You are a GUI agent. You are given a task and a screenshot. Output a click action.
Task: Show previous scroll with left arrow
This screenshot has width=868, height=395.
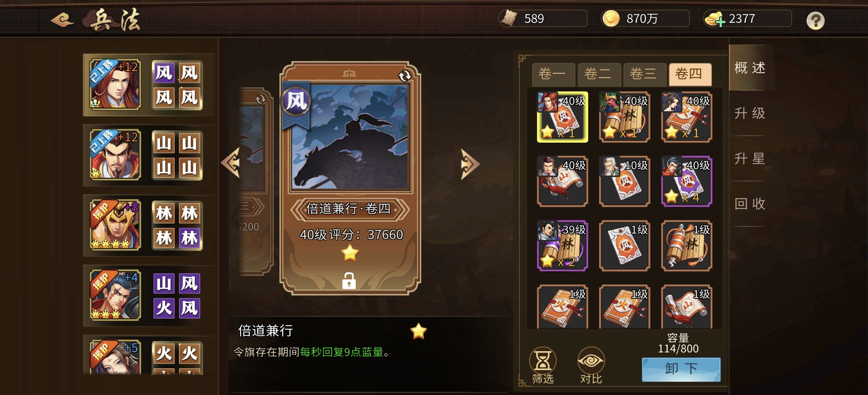pos(231,163)
